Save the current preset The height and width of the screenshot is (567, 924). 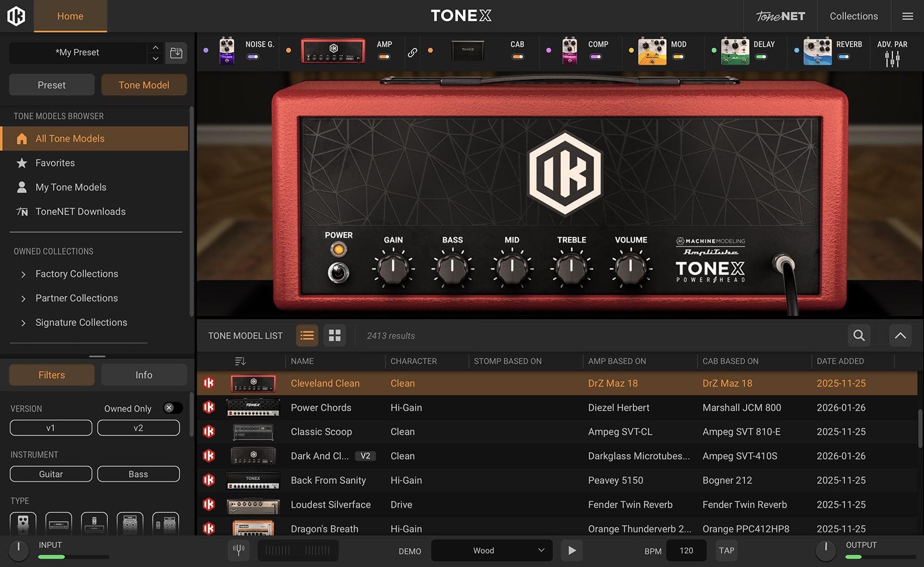[x=176, y=52]
